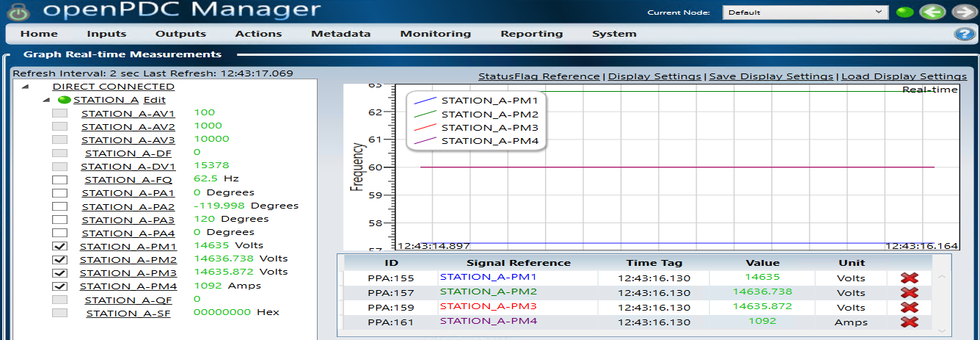
Task: Click the green back arrow icon
Action: click(x=932, y=12)
